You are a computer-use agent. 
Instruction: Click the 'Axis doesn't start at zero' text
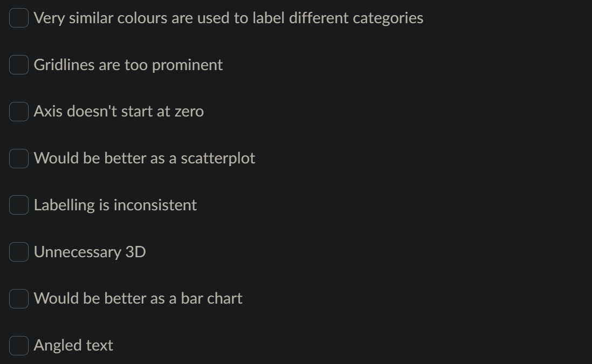click(x=119, y=112)
